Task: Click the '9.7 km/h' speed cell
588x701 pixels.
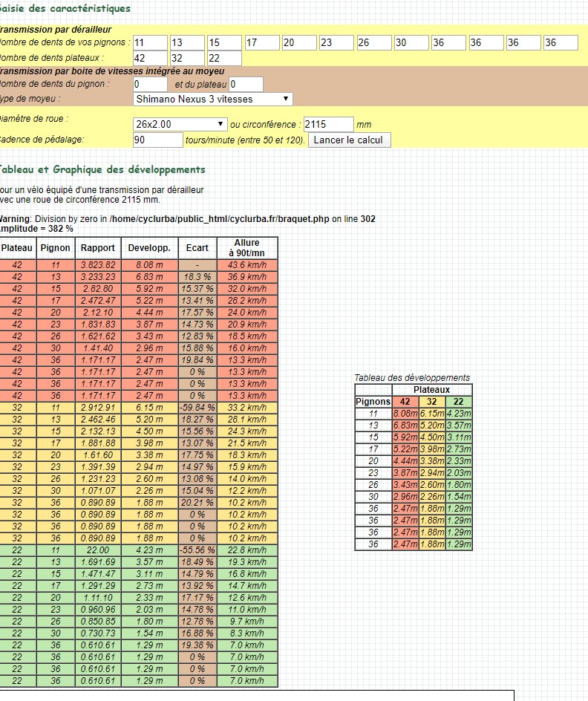Action: point(247,622)
